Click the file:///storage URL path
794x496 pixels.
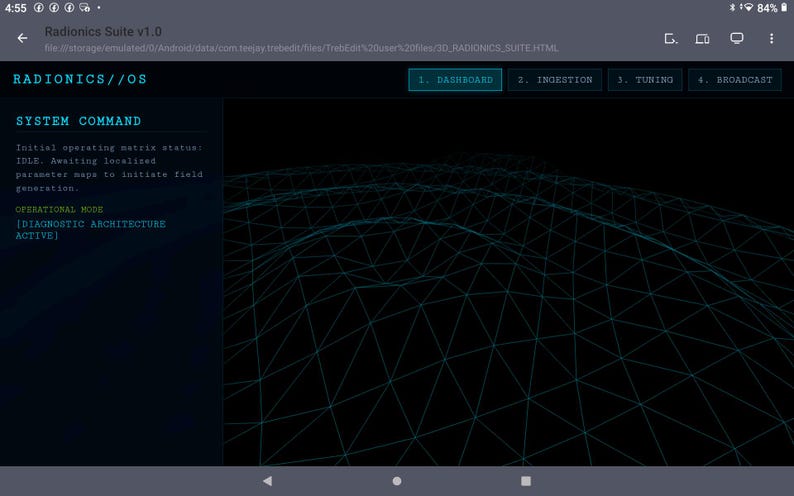[302, 48]
